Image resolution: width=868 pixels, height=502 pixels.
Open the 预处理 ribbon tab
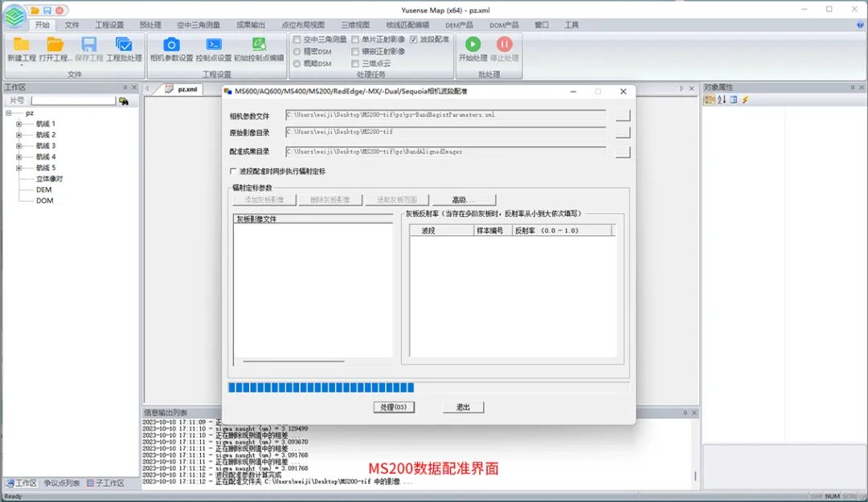(x=149, y=25)
